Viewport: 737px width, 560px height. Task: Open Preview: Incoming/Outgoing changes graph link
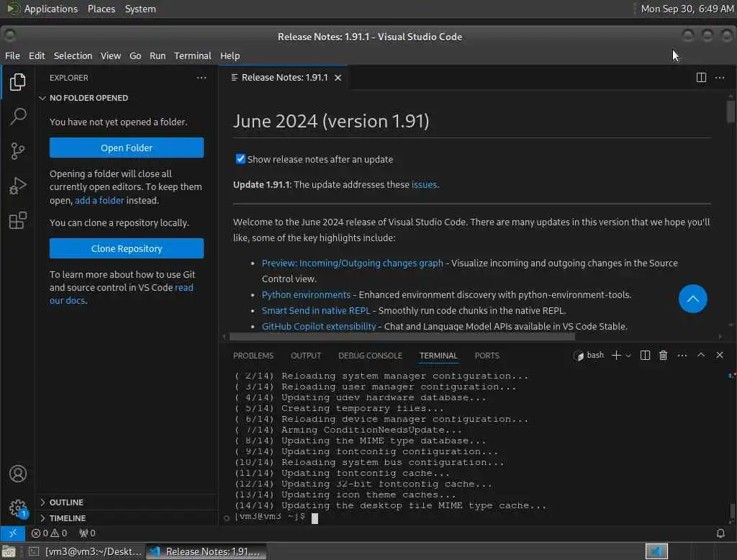click(x=352, y=263)
